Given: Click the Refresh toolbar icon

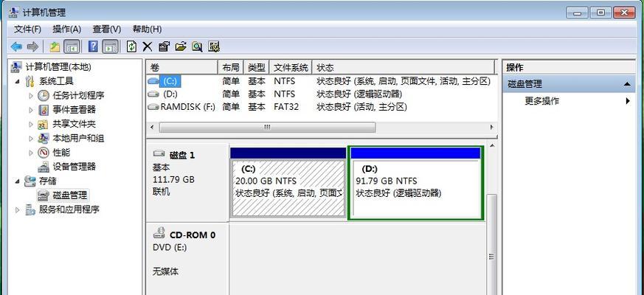Looking at the screenshot, I should tap(131, 46).
